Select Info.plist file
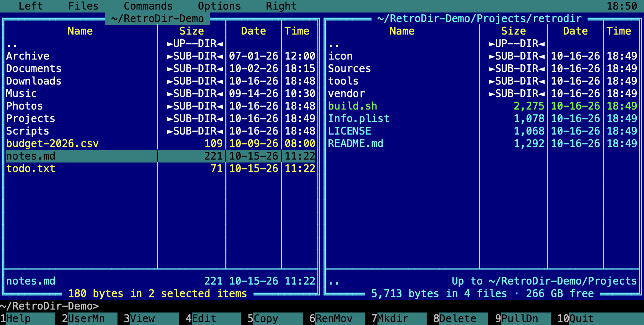 point(482,118)
